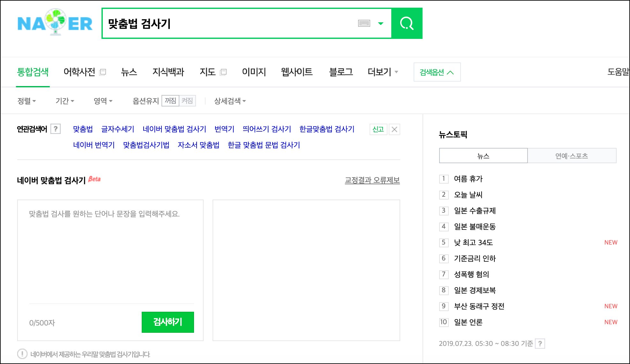Click related search 자소서 맞춤법
Viewport: 630px width, 364px height.
tap(199, 145)
